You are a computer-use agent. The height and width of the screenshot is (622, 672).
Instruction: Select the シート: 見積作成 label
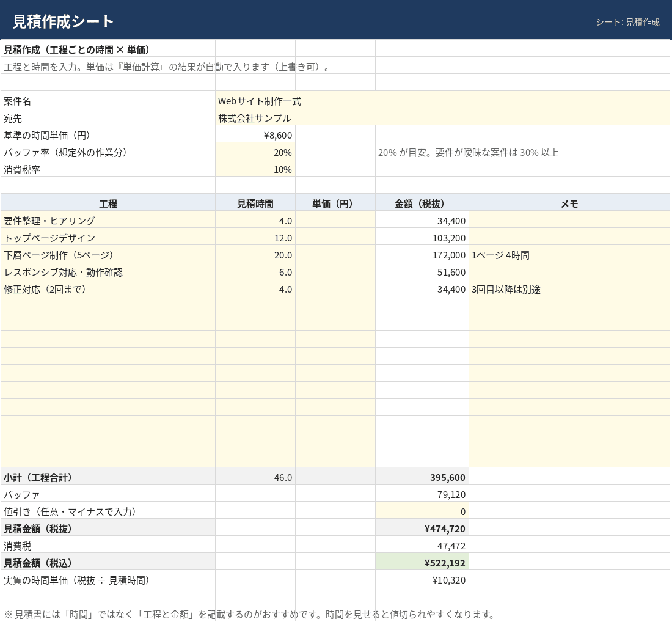(627, 22)
